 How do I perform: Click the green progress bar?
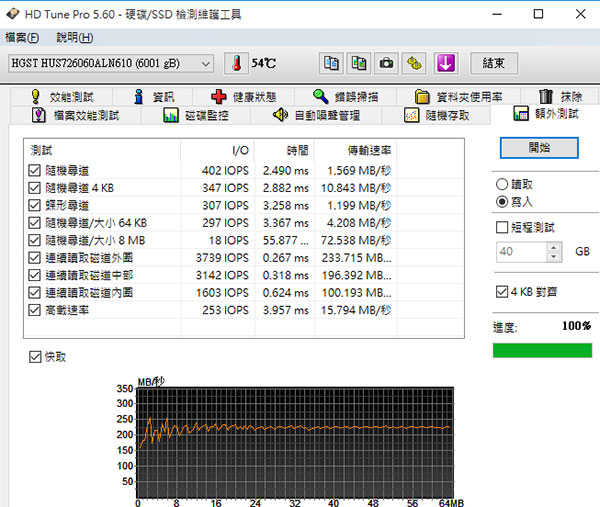coord(541,350)
